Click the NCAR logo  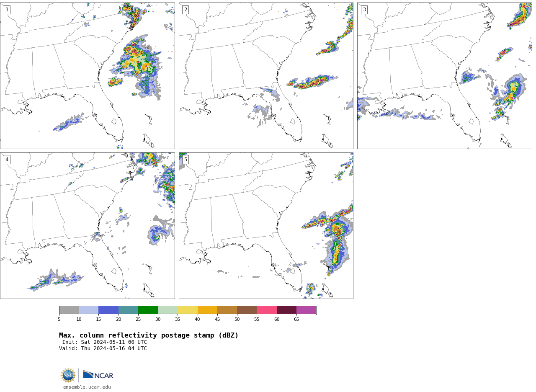coord(98,375)
